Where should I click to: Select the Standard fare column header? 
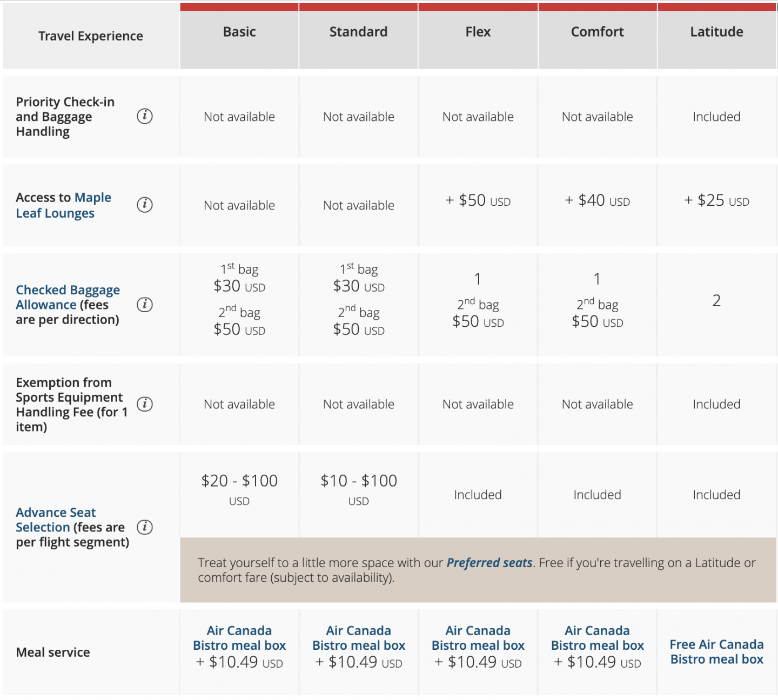coord(359,32)
